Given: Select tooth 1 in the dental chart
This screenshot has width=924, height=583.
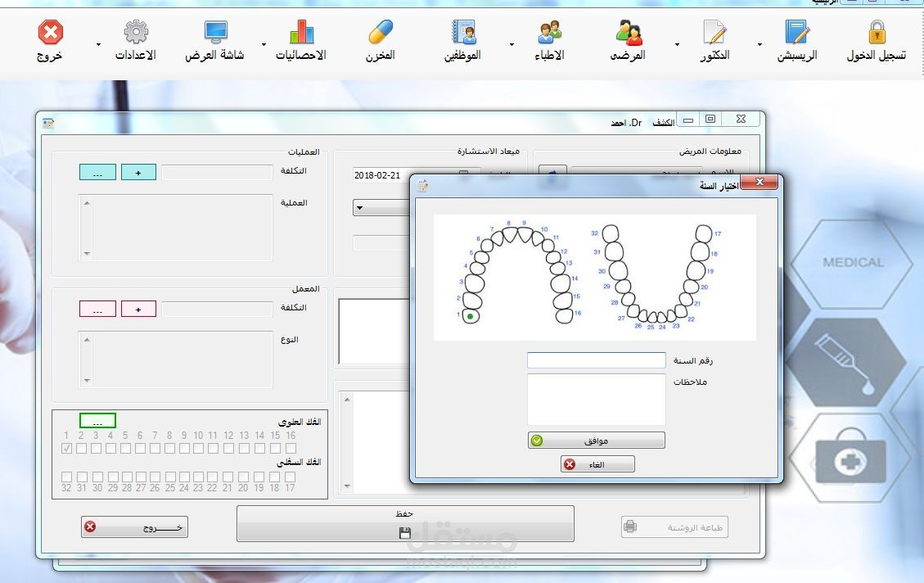Looking at the screenshot, I should pyautogui.click(x=471, y=317).
